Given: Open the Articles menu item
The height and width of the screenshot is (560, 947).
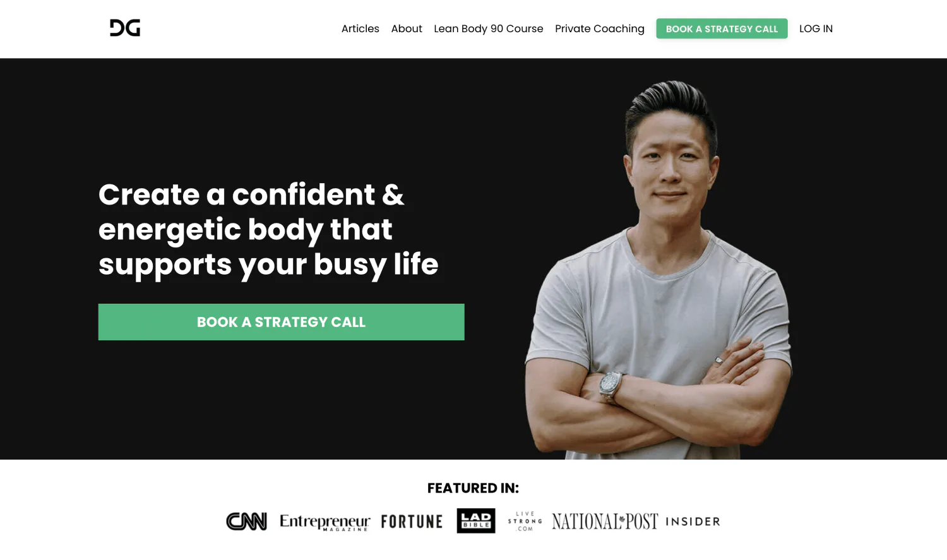Looking at the screenshot, I should (360, 28).
